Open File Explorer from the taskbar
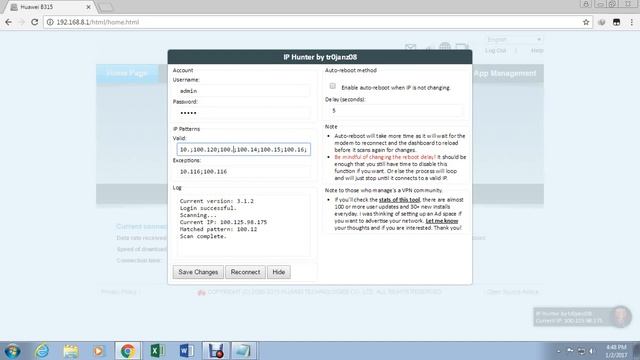 (71, 351)
